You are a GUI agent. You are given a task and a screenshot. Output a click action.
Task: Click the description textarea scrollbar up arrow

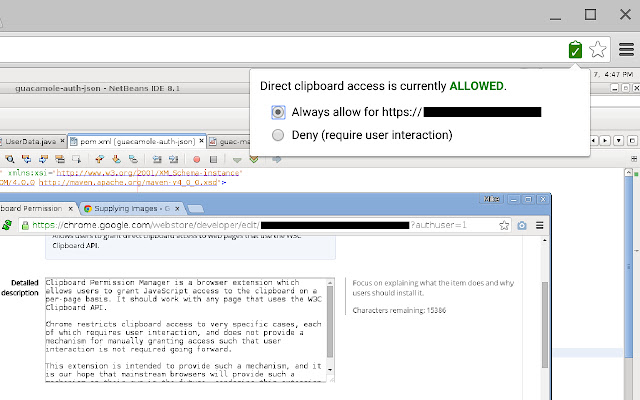(x=330, y=282)
